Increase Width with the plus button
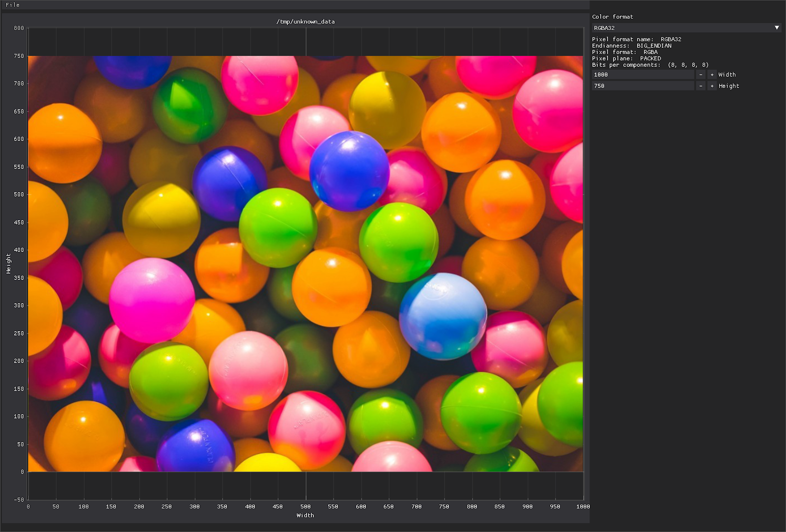The image size is (786, 532). pyautogui.click(x=712, y=75)
